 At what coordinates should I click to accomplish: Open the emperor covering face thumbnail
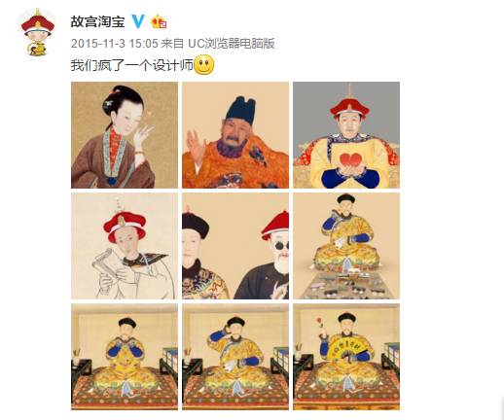[125, 357]
